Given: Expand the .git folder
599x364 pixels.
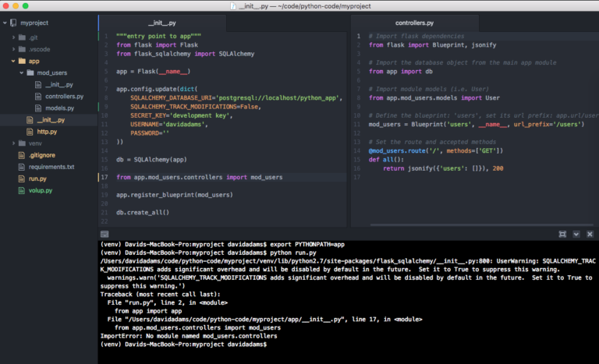Looking at the screenshot, I should click(x=12, y=37).
